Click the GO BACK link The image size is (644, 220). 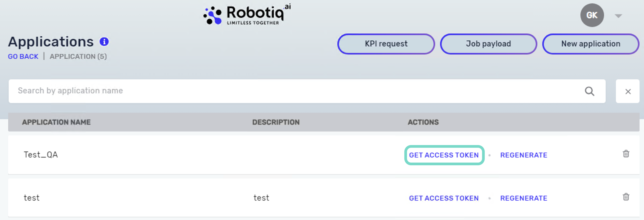pos(23,57)
